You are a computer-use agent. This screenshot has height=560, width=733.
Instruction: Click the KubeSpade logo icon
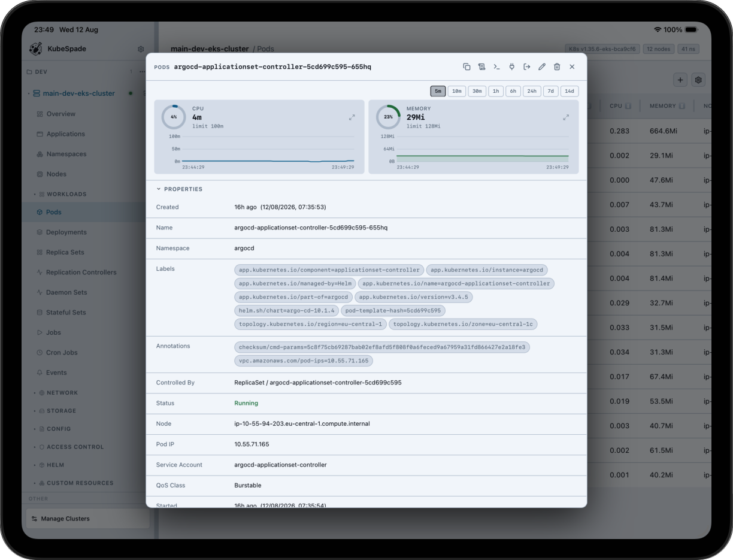click(x=35, y=49)
